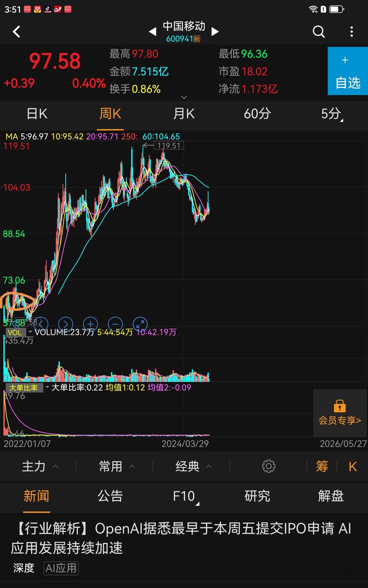The image size is (368, 588).
Task: Expand chart to fullscreen icon
Action: (x=140, y=324)
